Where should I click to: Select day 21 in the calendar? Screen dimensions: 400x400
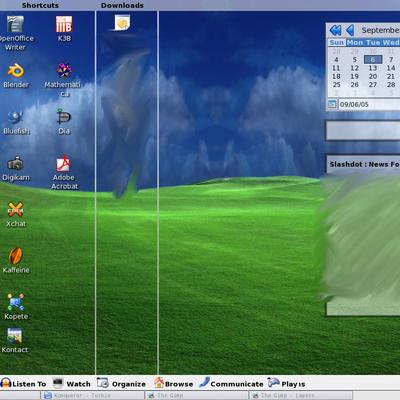coord(391,76)
